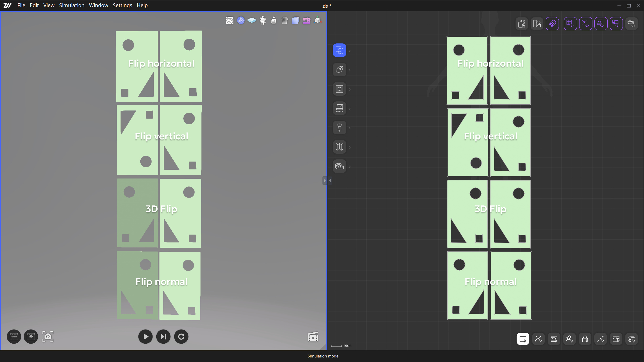This screenshot has height=362, width=644.
Task: Toggle grid visibility in 2D window
Action: 570,24
